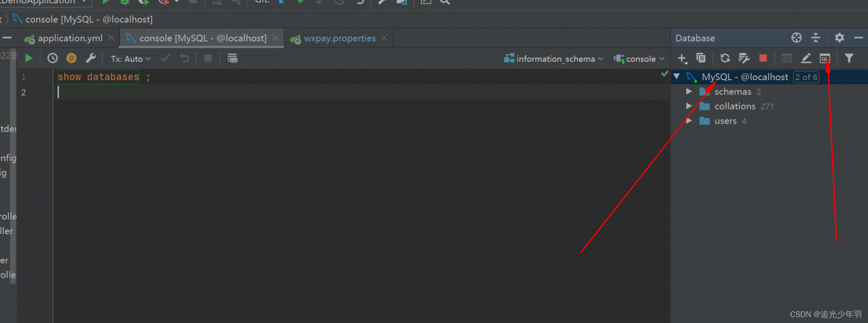Click the commit checkmark icon
The width and height of the screenshot is (868, 323).
point(165,58)
